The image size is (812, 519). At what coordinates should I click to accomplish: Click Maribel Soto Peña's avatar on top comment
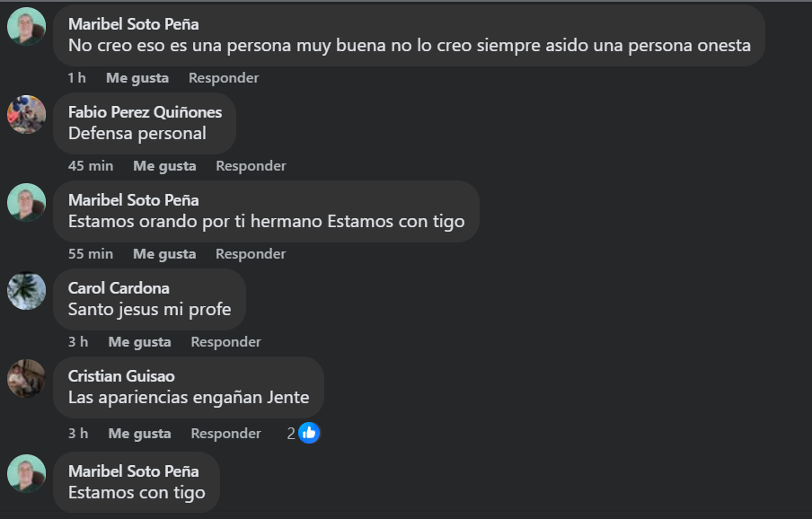pos(26,26)
